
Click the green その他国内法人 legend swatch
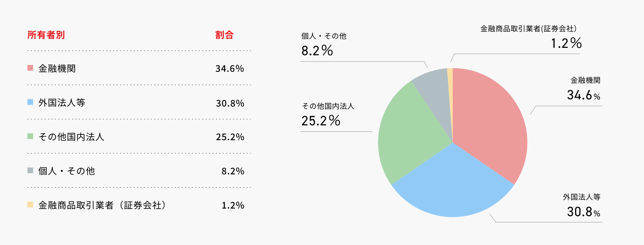(x=30, y=136)
